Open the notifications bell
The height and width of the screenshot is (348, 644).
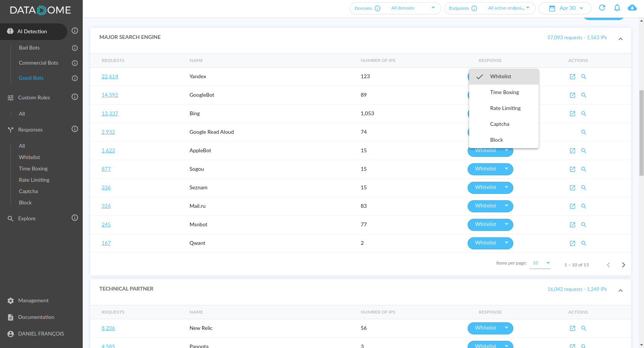click(x=617, y=8)
